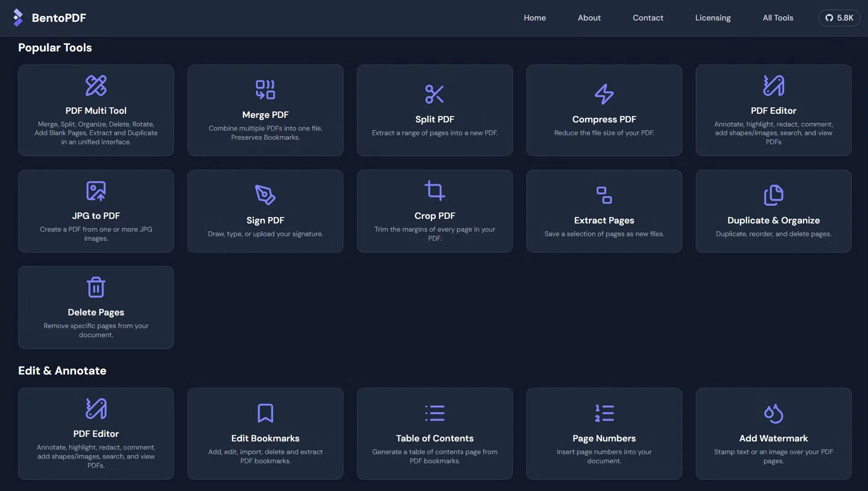The image size is (868, 491).
Task: Navigate to the Contact page
Action: tap(648, 18)
